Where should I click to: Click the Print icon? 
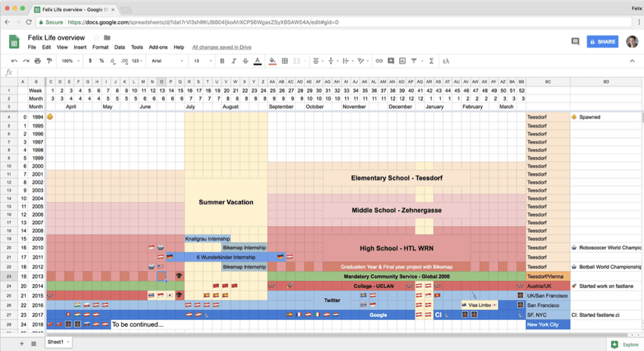tap(37, 61)
